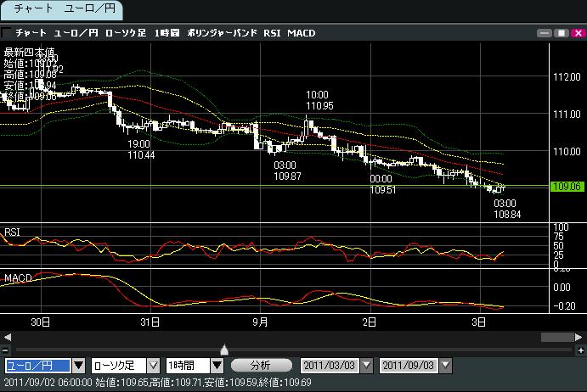The image size is (587, 392).
Task: Click inside the RSI indicator panel
Action: click(255, 248)
